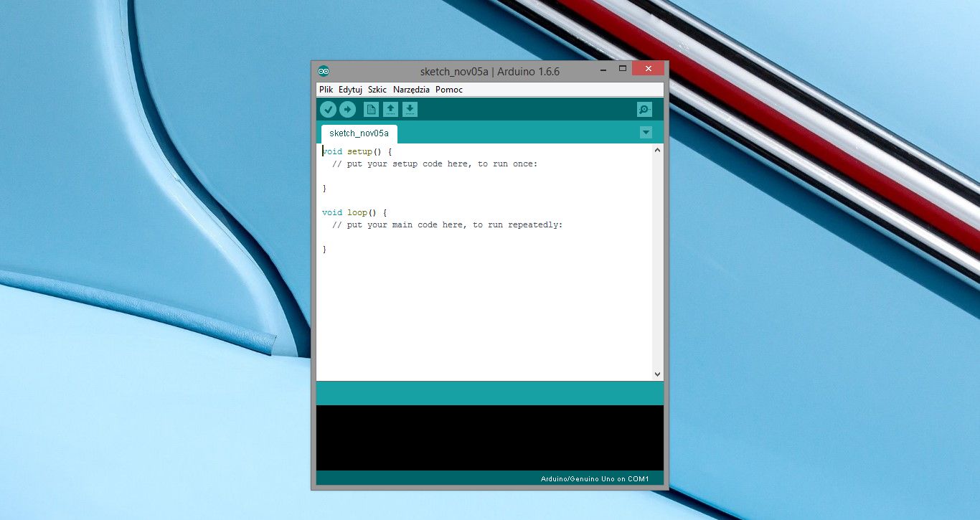The width and height of the screenshot is (980, 520).
Task: Click the Upload arrow icon
Action: point(348,109)
